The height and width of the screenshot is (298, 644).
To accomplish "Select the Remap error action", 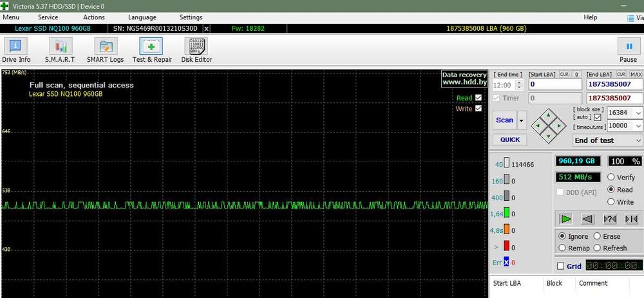I will click(562, 248).
